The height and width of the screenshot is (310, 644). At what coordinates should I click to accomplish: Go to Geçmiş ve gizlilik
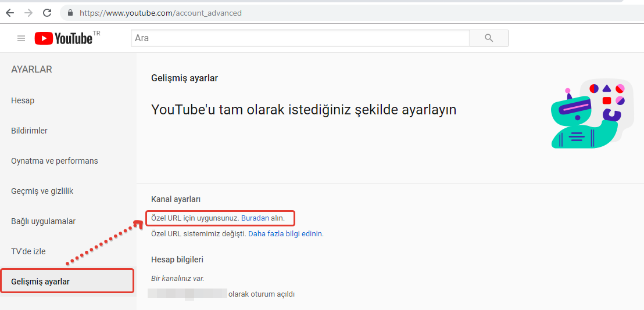click(42, 191)
